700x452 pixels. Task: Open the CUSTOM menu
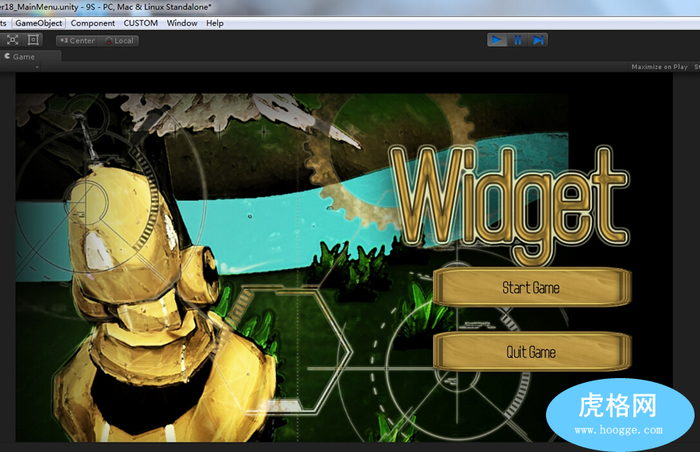[x=141, y=23]
